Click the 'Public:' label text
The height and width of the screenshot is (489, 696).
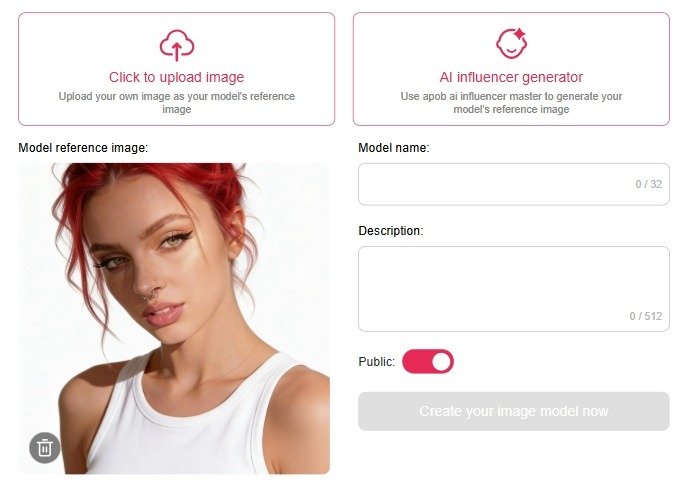pos(376,362)
